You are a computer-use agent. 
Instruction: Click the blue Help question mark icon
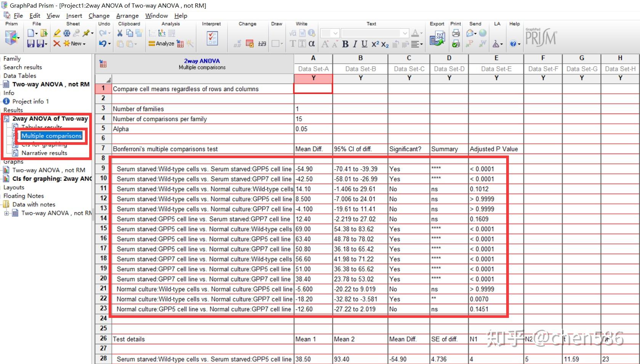coord(513,44)
